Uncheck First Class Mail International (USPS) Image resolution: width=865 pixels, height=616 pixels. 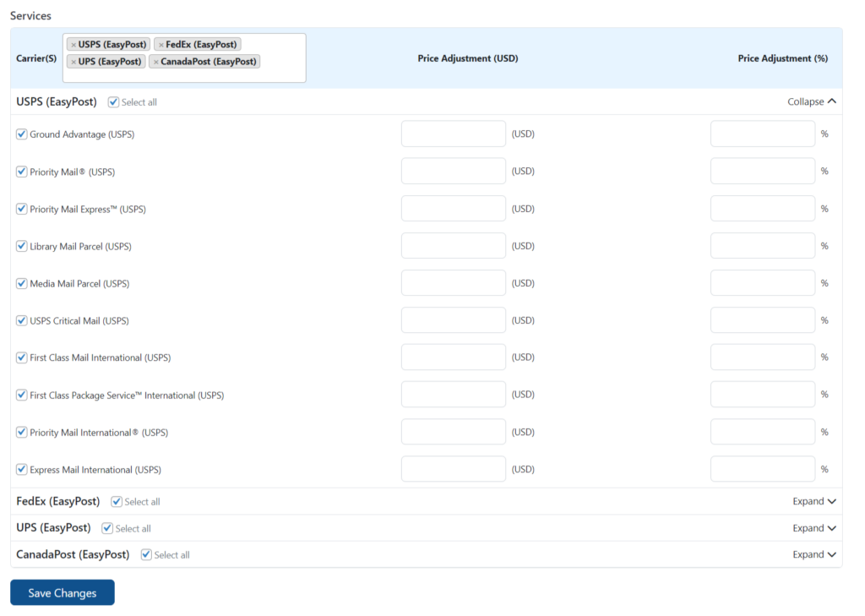coord(21,357)
